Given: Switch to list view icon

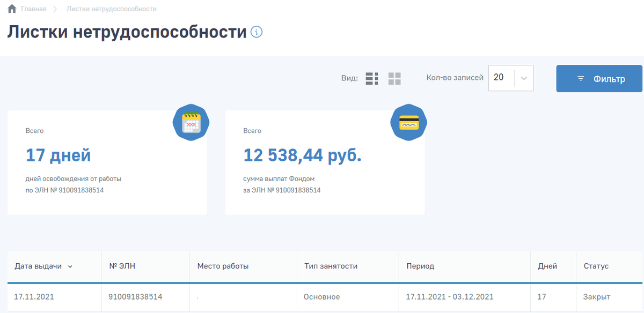Looking at the screenshot, I should [x=372, y=78].
